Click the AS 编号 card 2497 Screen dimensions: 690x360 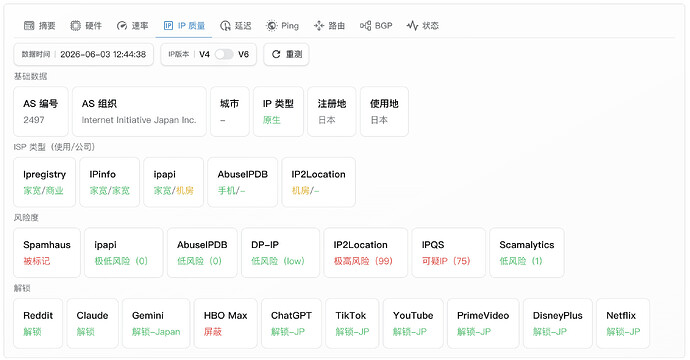(x=41, y=111)
